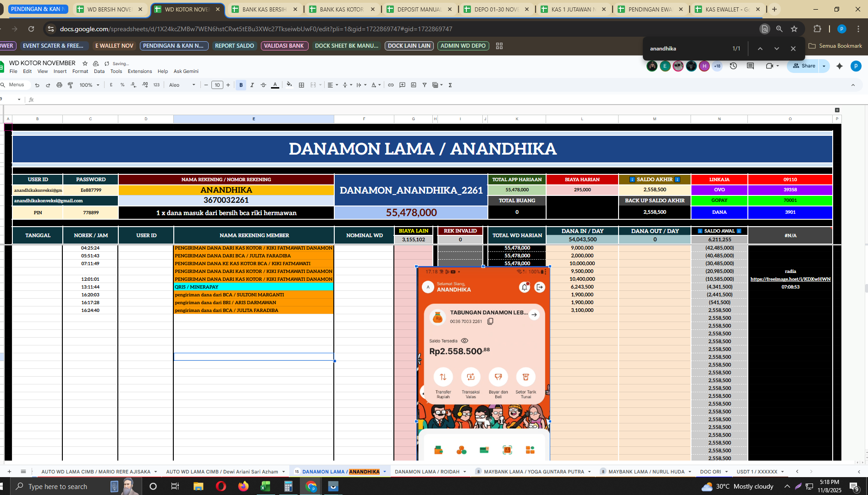Open the zoom level dropdown

89,85
